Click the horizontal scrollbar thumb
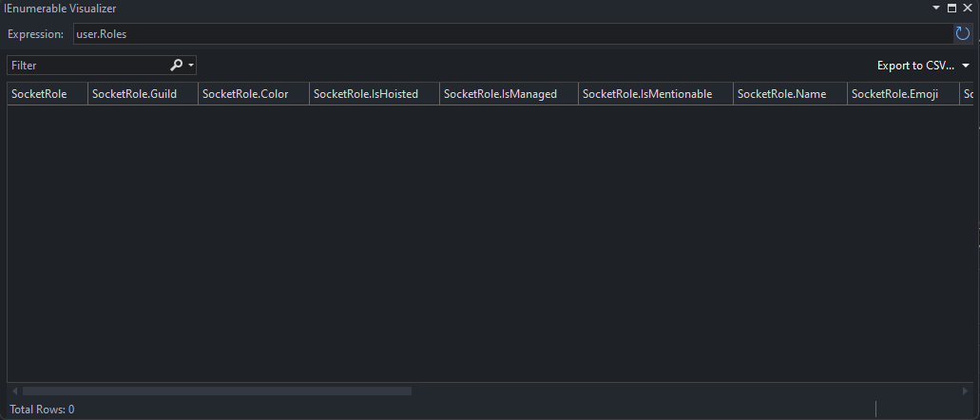 click(x=217, y=391)
